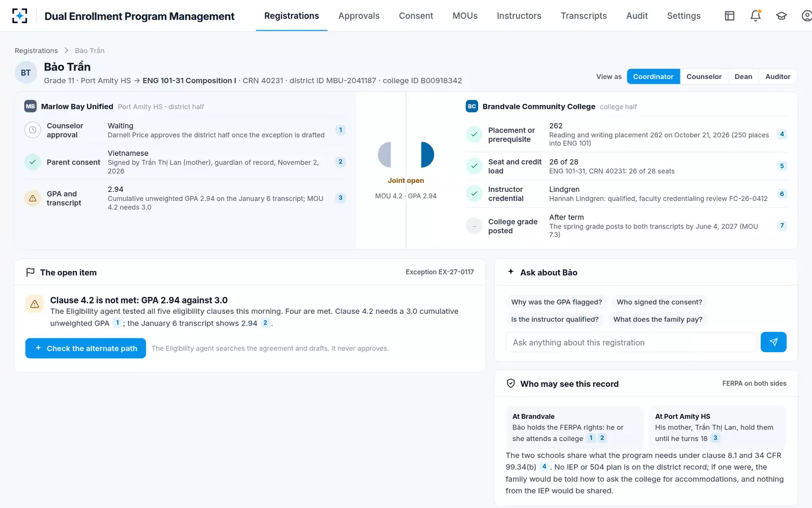Click Check the alternate path button

86,348
